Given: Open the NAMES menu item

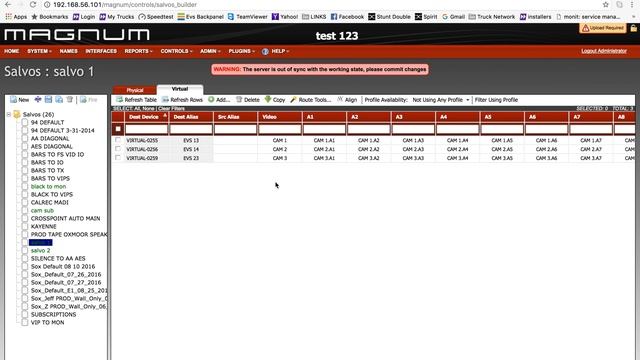Looking at the screenshot, I should (68, 51).
